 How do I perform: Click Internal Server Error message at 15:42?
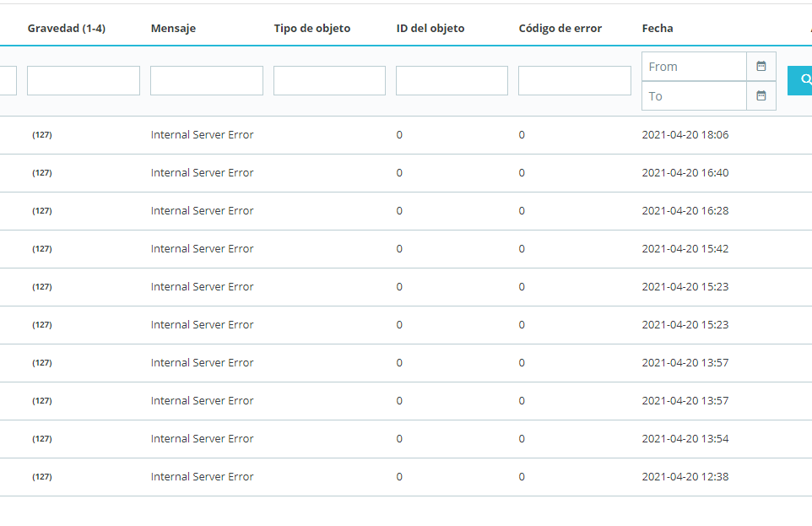pyautogui.click(x=202, y=249)
